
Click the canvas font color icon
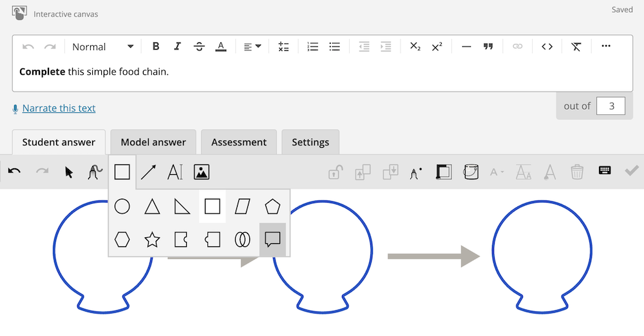[x=549, y=172]
